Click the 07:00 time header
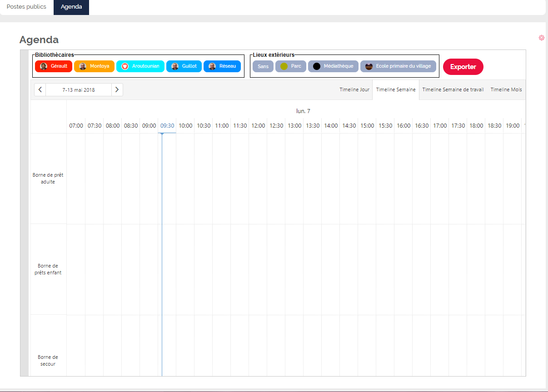548x392 pixels. pyautogui.click(x=76, y=126)
